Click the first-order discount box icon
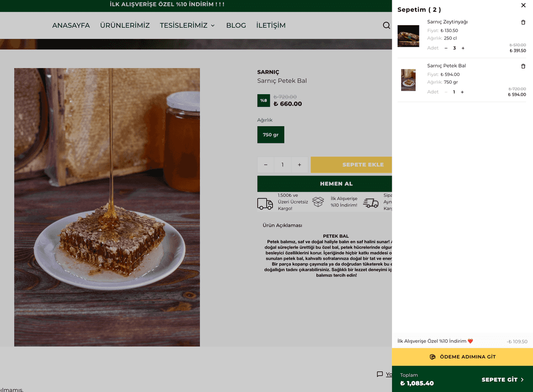533x392 pixels. (318, 202)
